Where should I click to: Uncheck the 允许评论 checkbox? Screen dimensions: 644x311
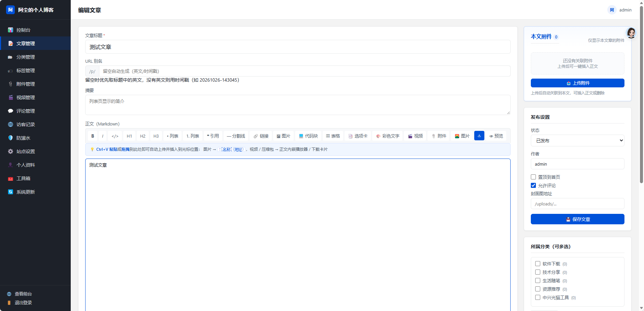533,185
